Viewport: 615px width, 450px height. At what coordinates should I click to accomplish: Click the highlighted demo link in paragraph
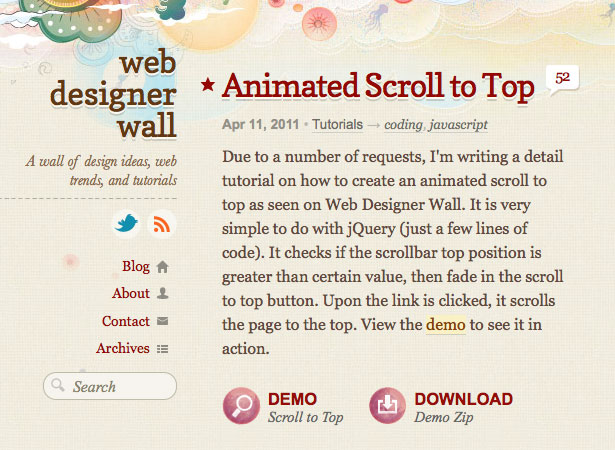click(446, 325)
